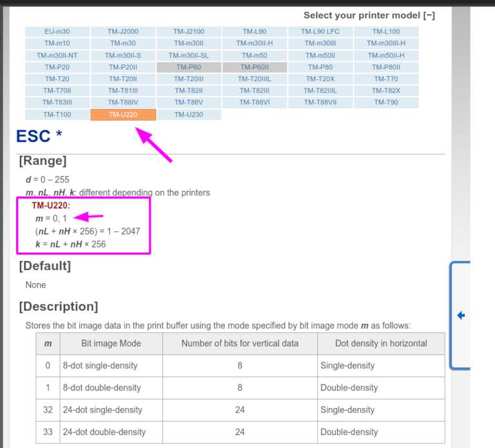Pick the TM-m50II-H model
The image size is (495, 448).
tap(386, 55)
